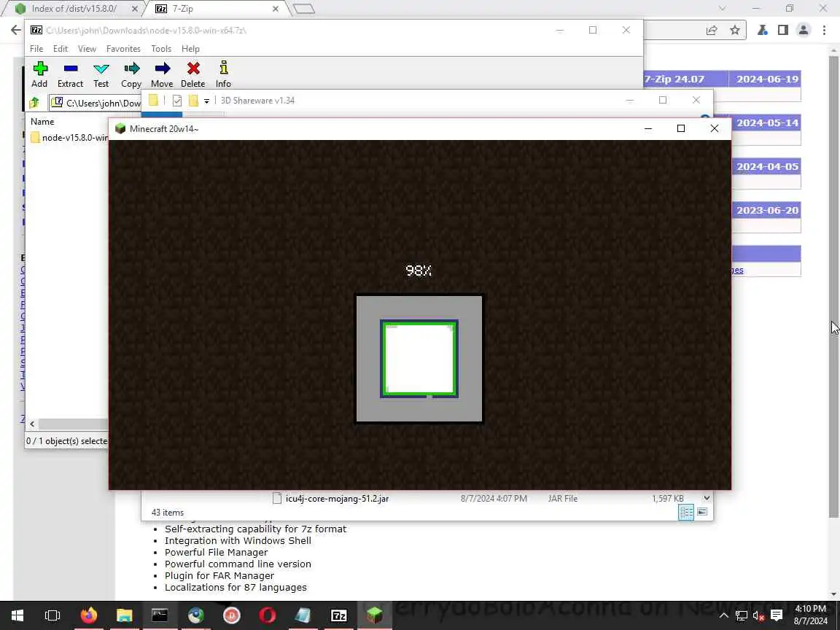
Task: Open browser extensions flask icon
Action: pos(762,31)
